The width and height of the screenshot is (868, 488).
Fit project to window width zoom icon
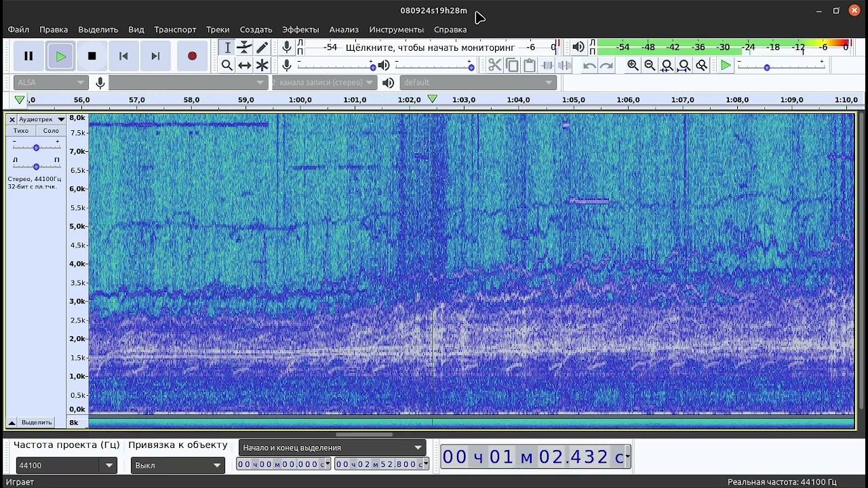pos(684,65)
